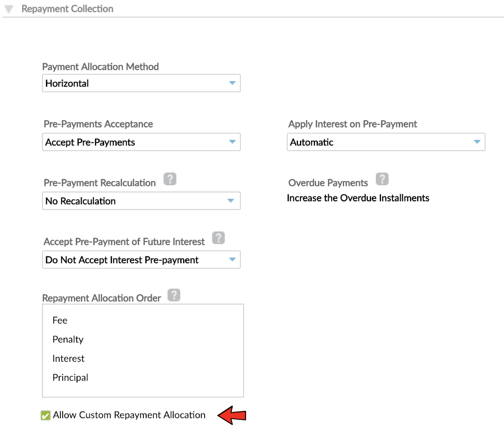The height and width of the screenshot is (431, 504).
Task: Select Principal in the allocation order list
Action: (70, 377)
